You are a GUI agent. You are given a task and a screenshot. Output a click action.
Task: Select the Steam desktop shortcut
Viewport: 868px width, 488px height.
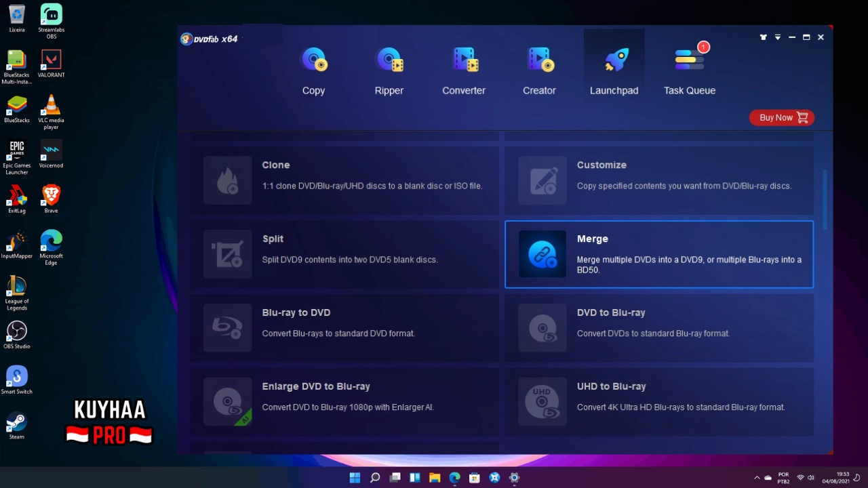coord(17,426)
